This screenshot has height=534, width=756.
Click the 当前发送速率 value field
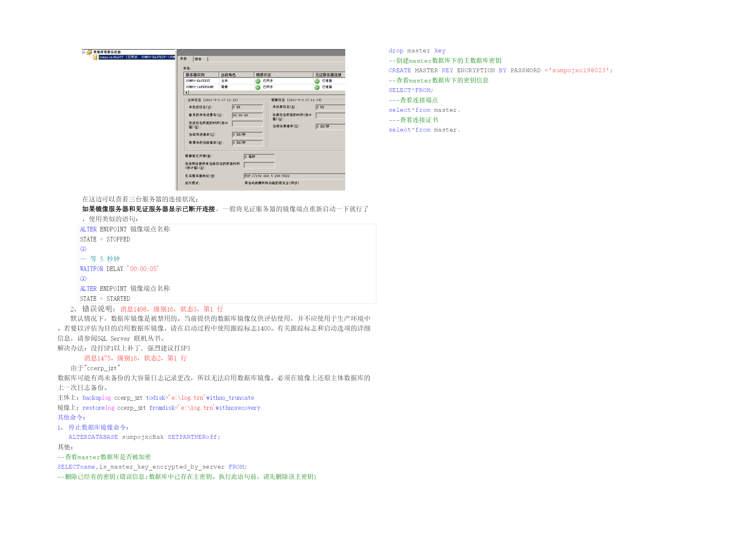point(247,135)
